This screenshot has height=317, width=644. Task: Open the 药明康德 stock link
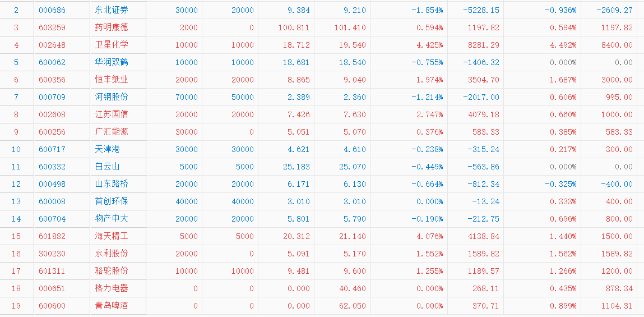pos(112,27)
